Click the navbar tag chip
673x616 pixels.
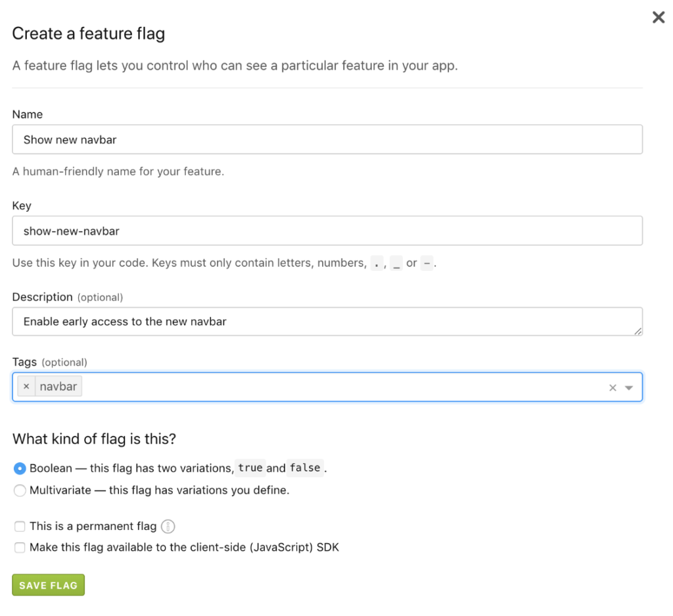[x=58, y=386]
